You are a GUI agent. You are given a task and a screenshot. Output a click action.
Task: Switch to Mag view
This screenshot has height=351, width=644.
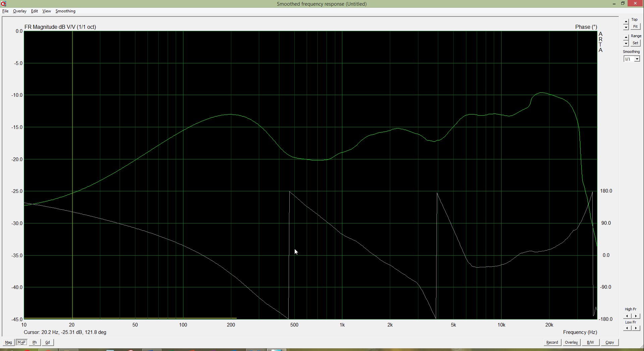[8, 342]
